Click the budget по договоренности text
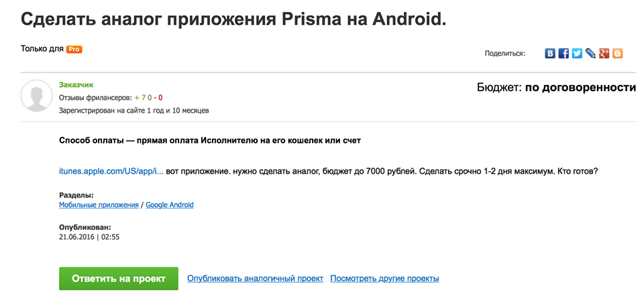 (581, 87)
